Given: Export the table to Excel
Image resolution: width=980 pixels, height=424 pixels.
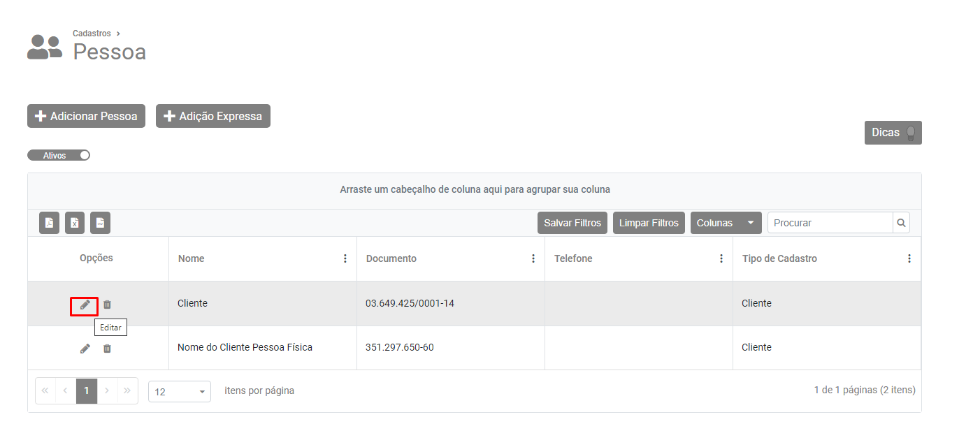Looking at the screenshot, I should pyautogui.click(x=75, y=223).
